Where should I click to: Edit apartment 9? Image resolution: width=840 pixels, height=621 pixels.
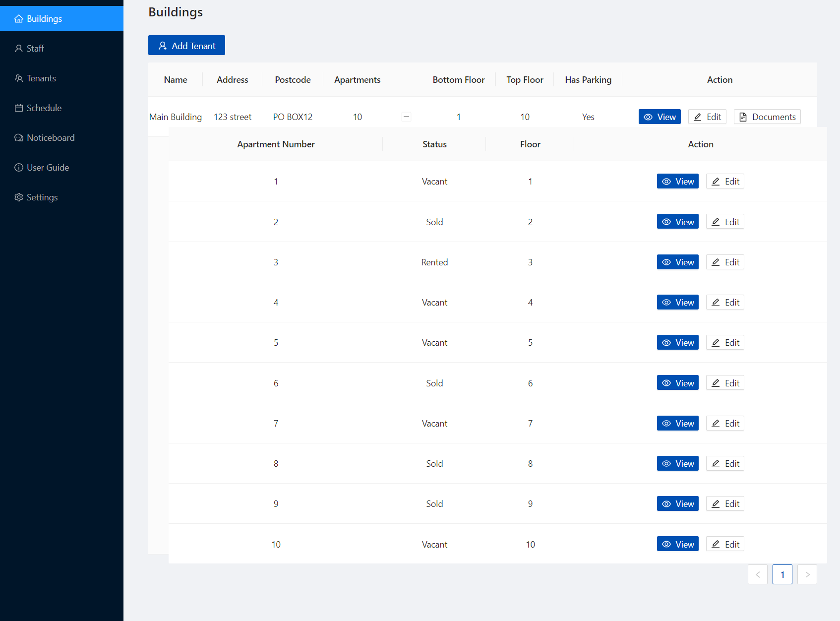725,503
